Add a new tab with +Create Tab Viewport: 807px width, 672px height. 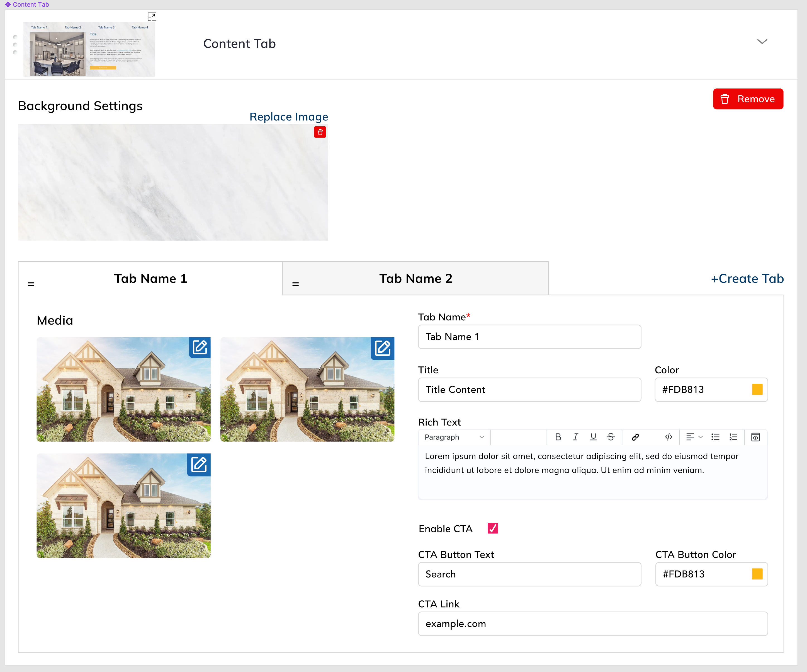pyautogui.click(x=747, y=279)
